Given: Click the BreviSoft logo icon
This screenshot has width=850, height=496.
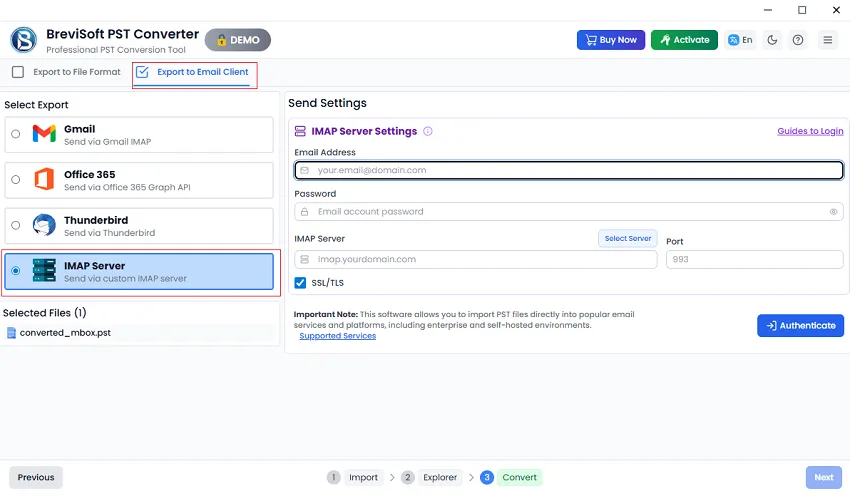Looking at the screenshot, I should (x=23, y=40).
